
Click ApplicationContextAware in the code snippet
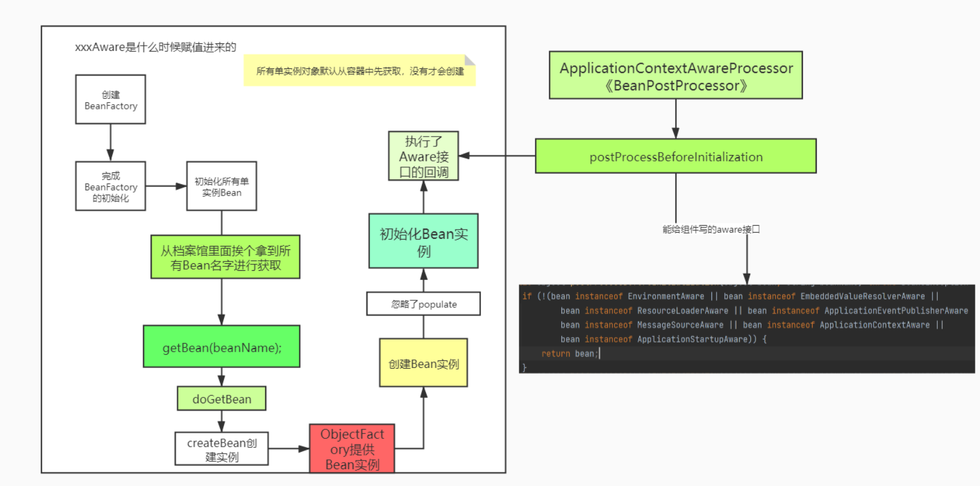point(875,325)
